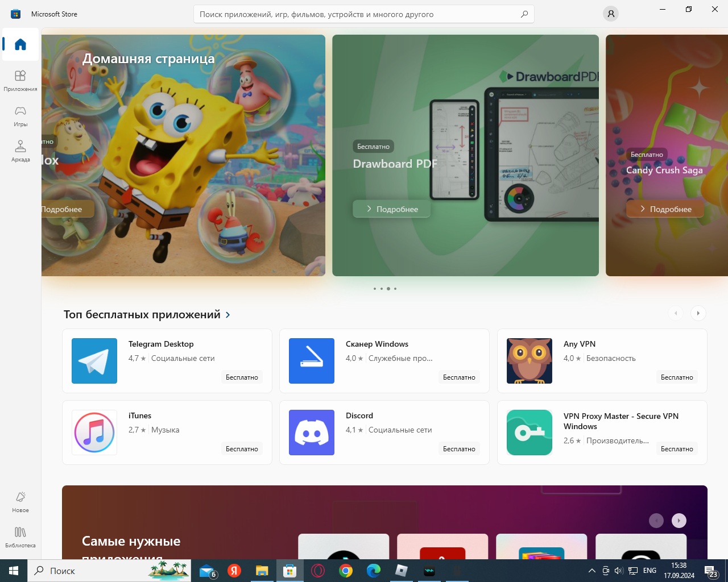Viewport: 728px width, 582px height.
Task: Click Бесплатно button for VPN Proxy Master
Action: pos(677,449)
